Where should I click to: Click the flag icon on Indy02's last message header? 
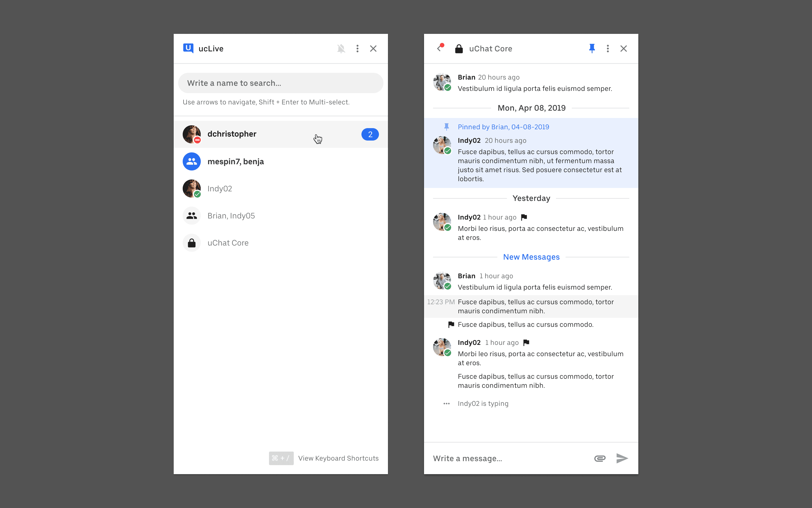click(526, 343)
